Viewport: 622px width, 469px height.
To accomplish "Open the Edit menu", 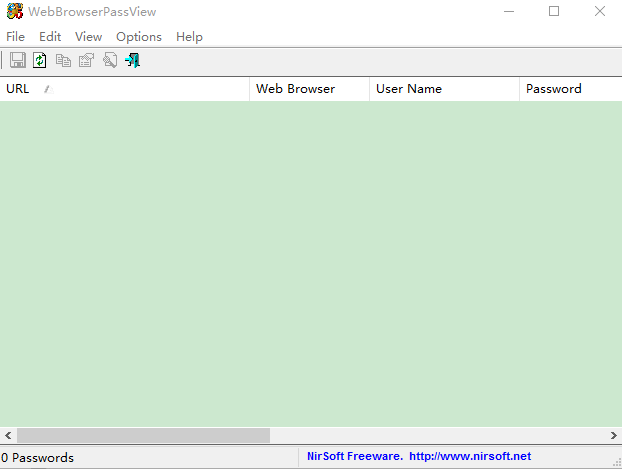I will [50, 37].
